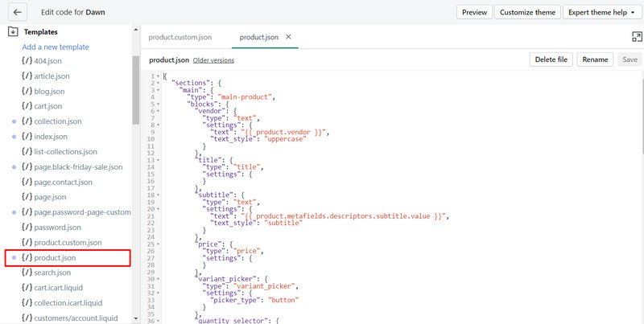Viewport: 644px width, 324px height.
Task: Click the file icon beside blog.json
Action: click(27, 92)
